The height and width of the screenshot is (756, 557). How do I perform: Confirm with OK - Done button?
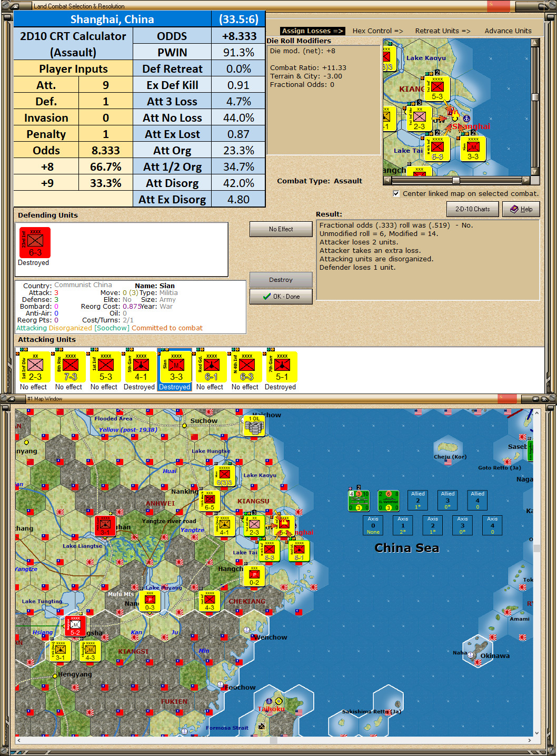(x=281, y=297)
